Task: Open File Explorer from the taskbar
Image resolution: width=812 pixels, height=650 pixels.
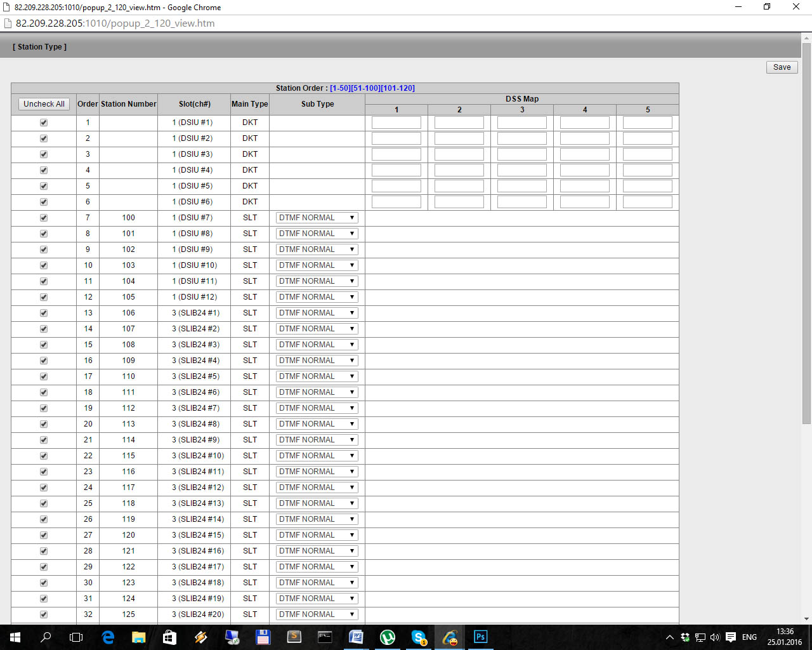Action: [138, 637]
